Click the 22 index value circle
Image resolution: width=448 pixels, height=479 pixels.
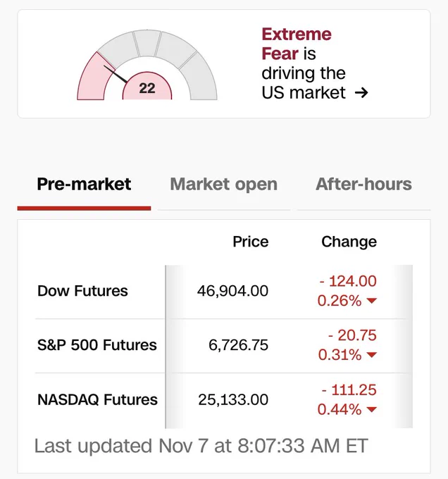click(x=147, y=88)
